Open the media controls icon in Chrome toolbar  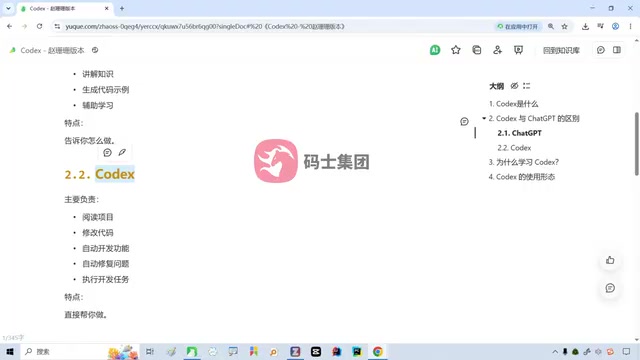[600, 27]
